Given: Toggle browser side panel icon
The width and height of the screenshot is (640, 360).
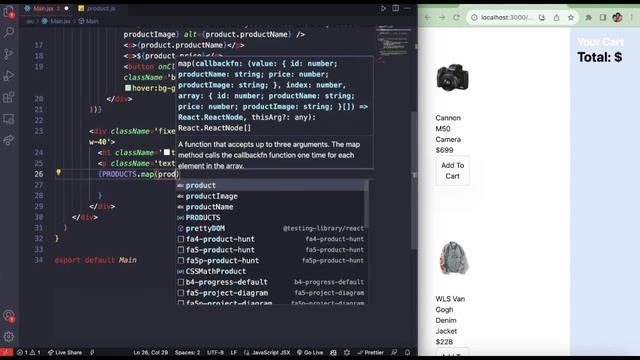Looking at the screenshot, I should pos(603,18).
